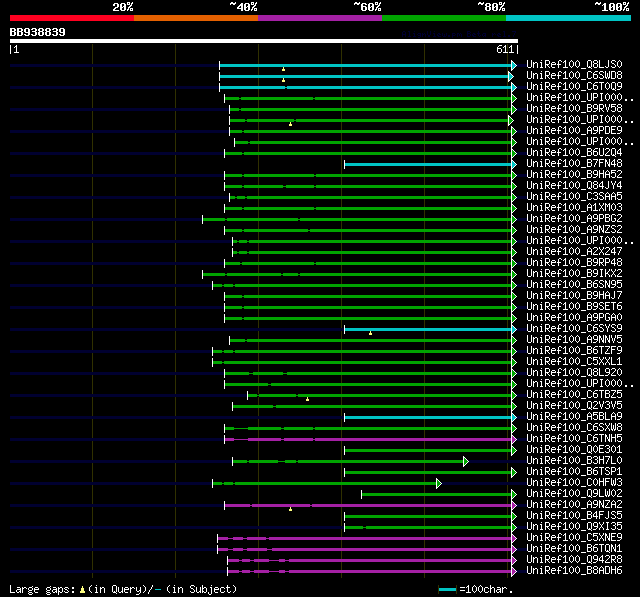Screen dimensions: 640x597
Task: Open hit UniRef100_Q8LJS0
Action: (x=574, y=64)
